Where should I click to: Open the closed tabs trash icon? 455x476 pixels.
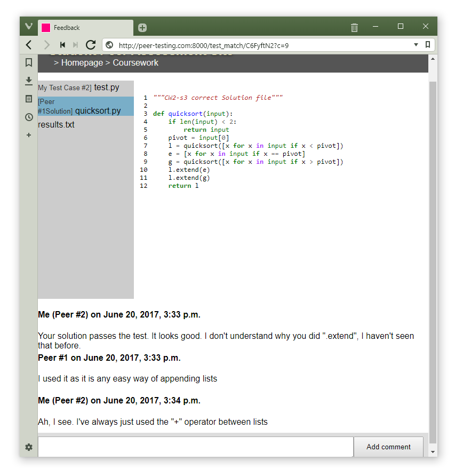click(354, 27)
